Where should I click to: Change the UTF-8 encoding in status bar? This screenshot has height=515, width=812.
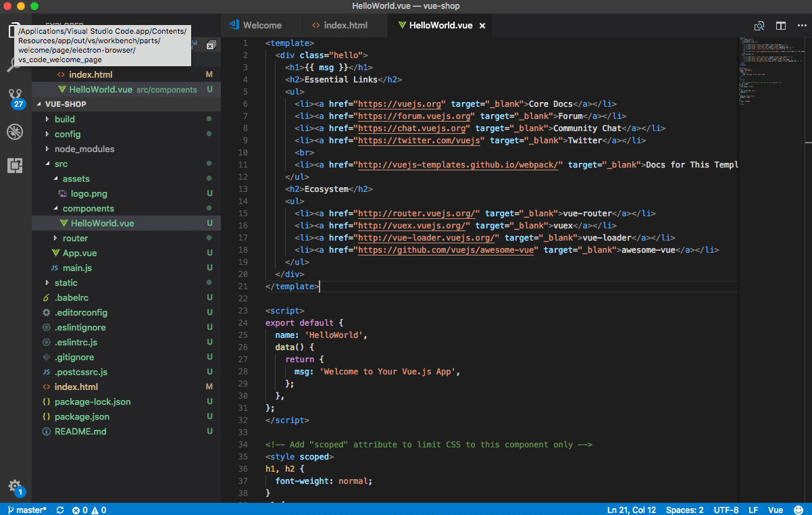click(726, 510)
